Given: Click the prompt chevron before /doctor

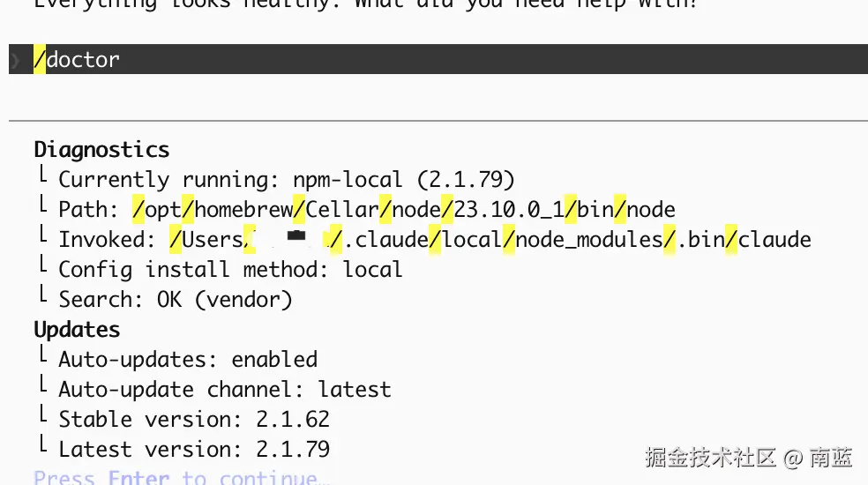Looking at the screenshot, I should 16,60.
